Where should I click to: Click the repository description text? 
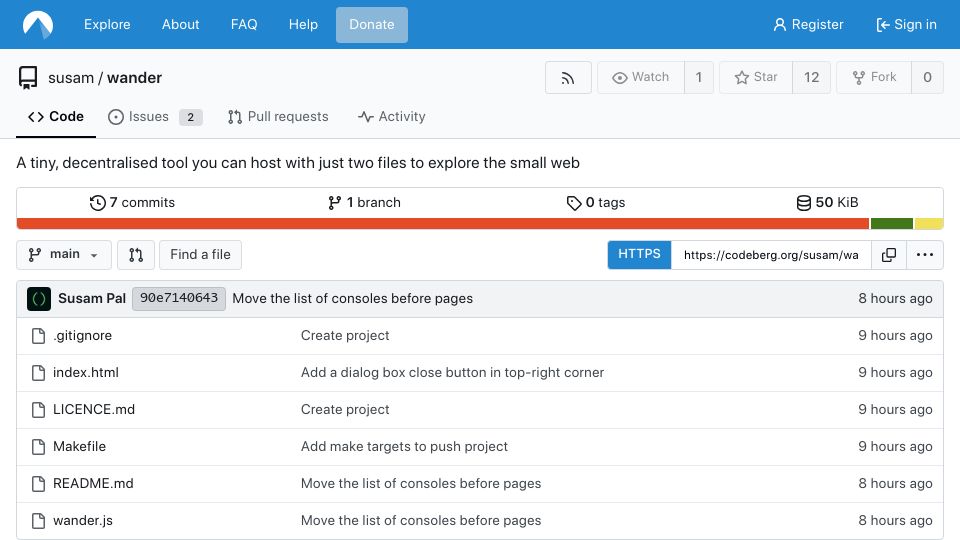click(x=298, y=163)
